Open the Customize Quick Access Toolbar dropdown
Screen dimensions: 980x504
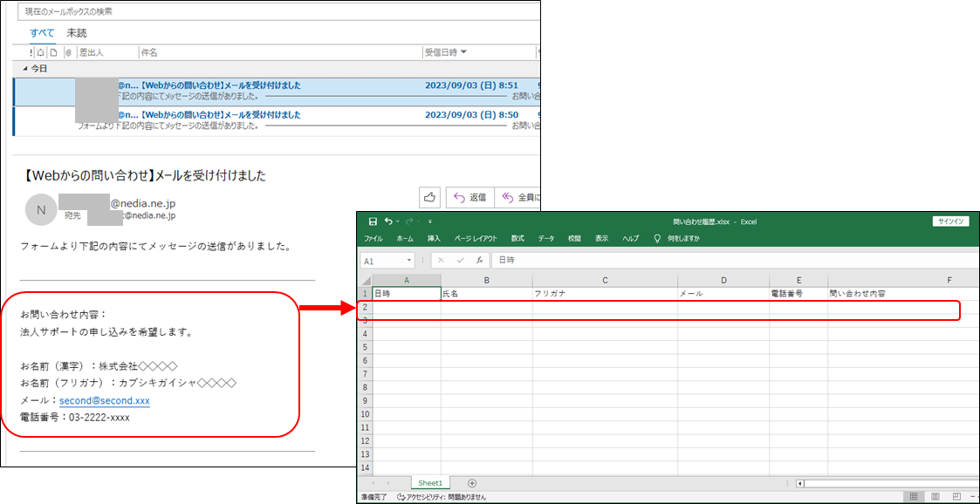(x=430, y=221)
